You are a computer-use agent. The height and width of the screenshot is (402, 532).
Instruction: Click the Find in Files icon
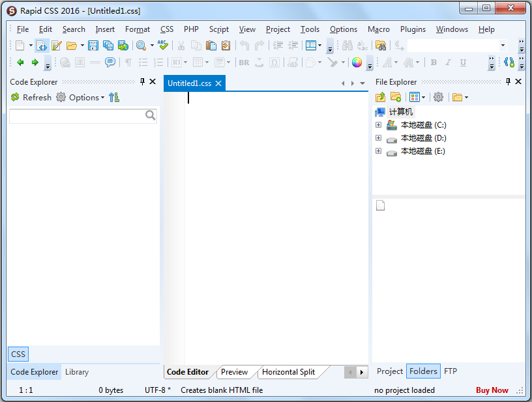point(381,46)
